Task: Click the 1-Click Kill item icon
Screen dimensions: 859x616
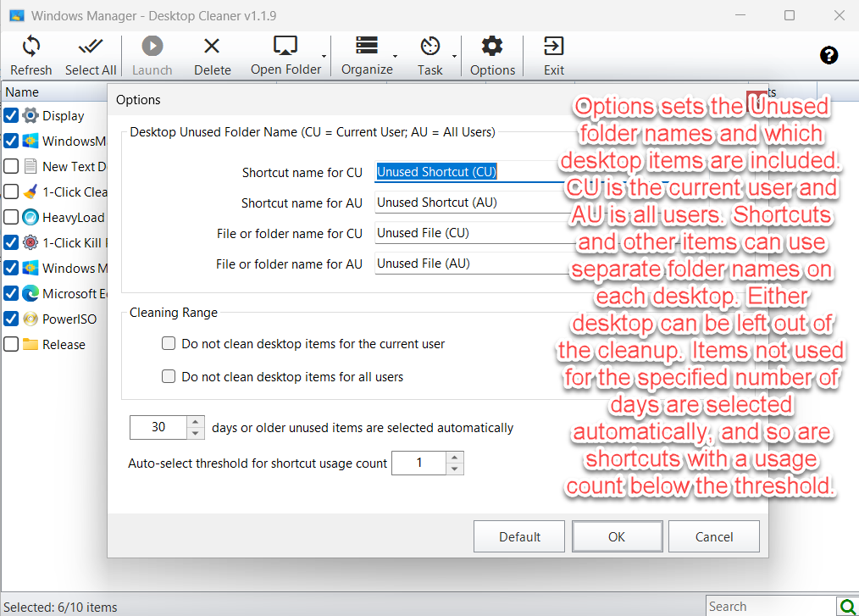Action: coord(30,242)
